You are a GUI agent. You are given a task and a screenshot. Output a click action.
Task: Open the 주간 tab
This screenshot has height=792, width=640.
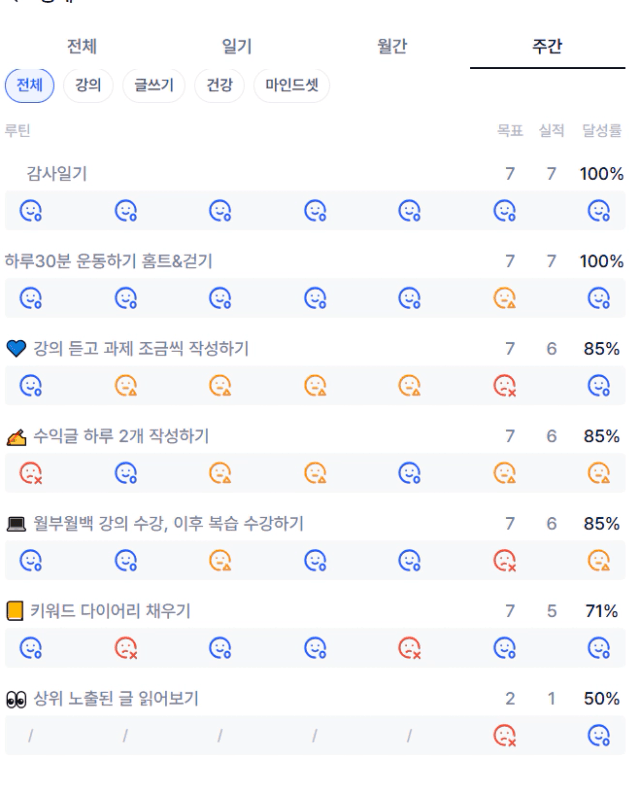coord(547,47)
